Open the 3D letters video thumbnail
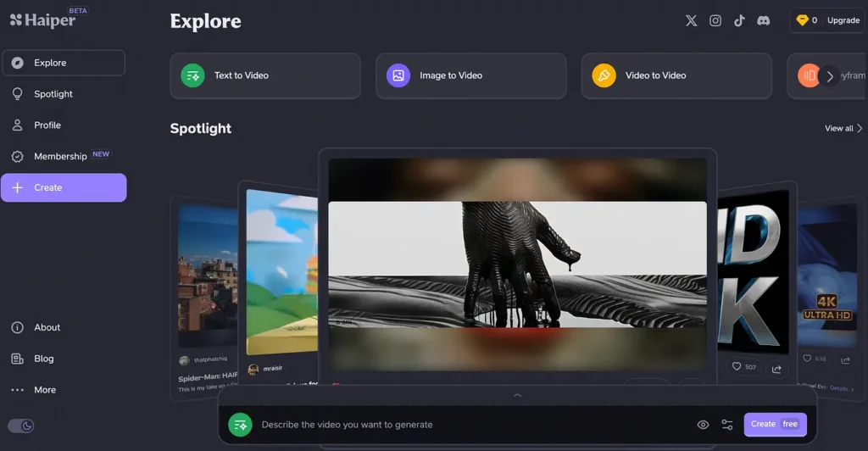The height and width of the screenshot is (451, 868). click(x=753, y=271)
